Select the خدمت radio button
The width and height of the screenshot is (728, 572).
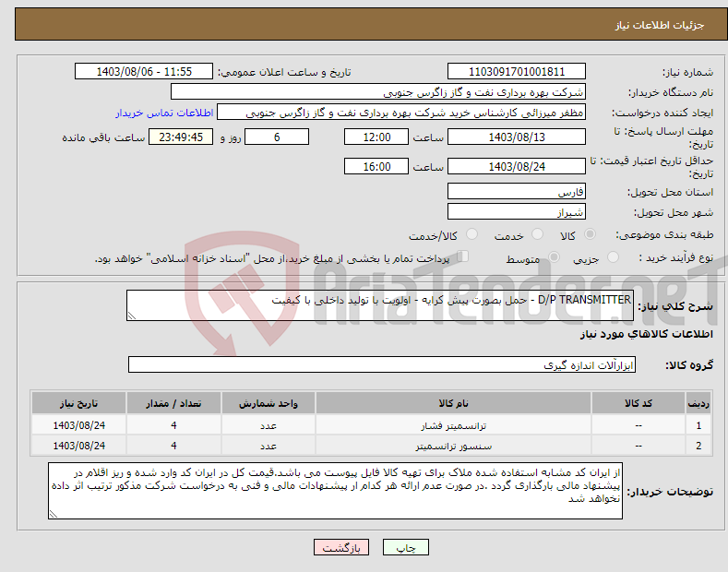point(537,234)
